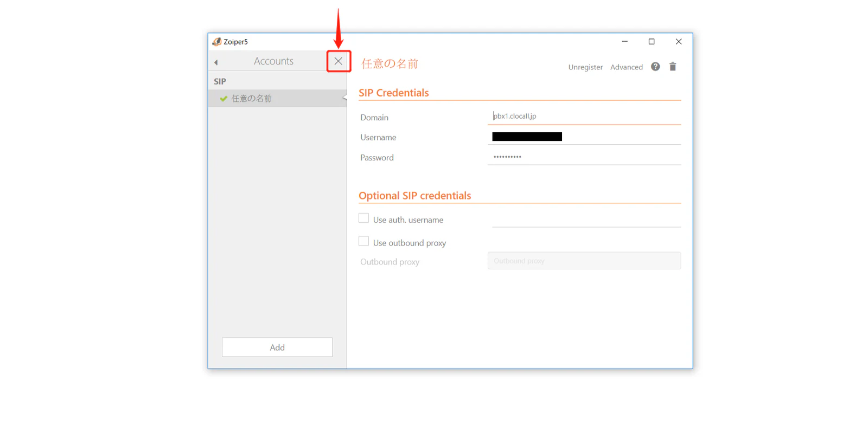
Task: Click the Add account button
Action: tap(277, 347)
